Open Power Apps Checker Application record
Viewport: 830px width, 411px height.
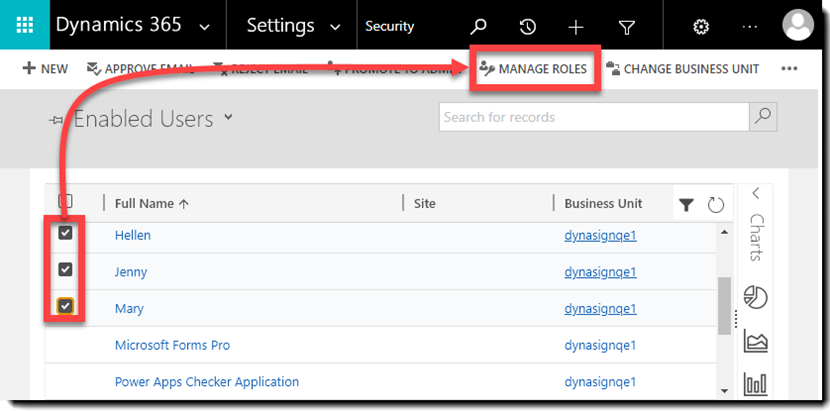207,382
